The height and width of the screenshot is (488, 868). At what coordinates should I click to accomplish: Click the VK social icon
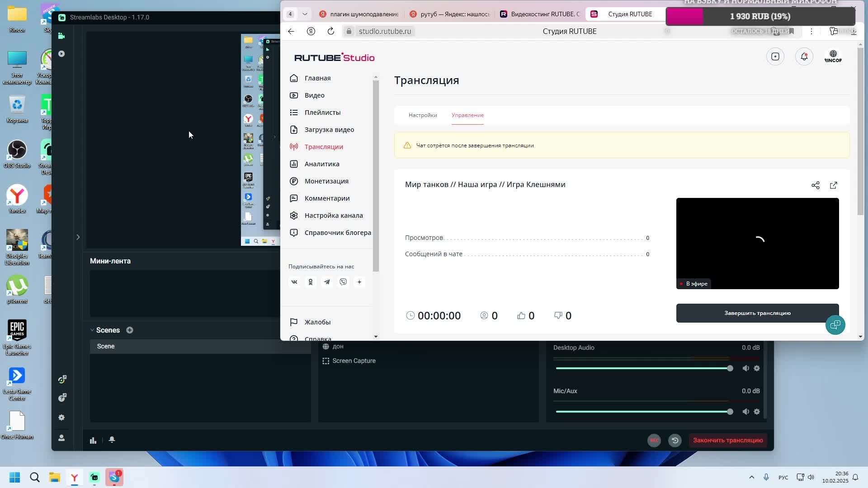coord(294,282)
